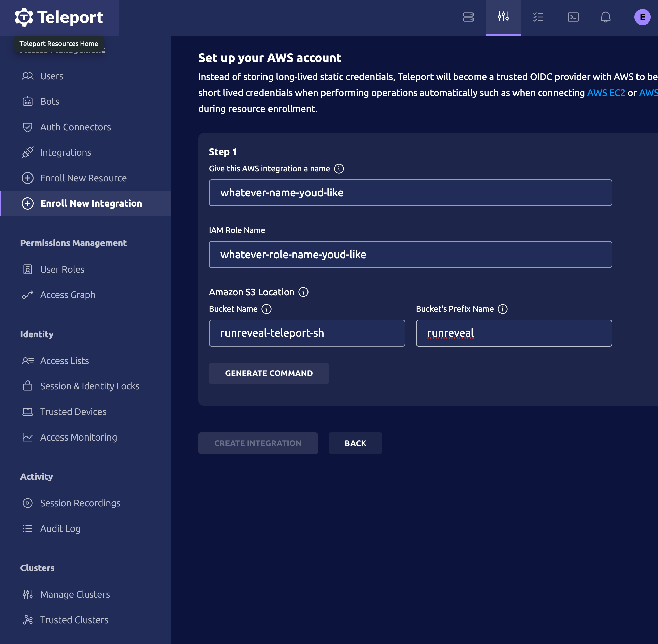The image size is (658, 644).
Task: Go to Audit Log in sidebar
Action: (x=60, y=528)
